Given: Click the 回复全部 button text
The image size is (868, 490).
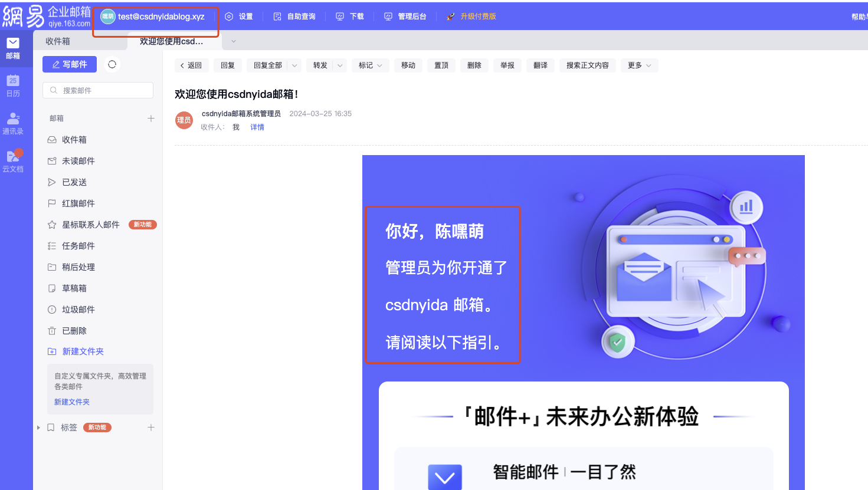Looking at the screenshot, I should tap(268, 65).
